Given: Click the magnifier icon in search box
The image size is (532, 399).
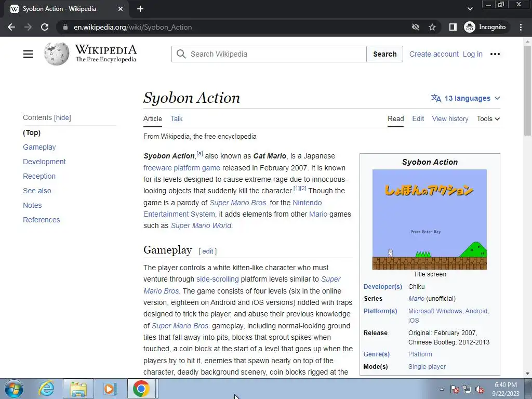Looking at the screenshot, I should (181, 54).
